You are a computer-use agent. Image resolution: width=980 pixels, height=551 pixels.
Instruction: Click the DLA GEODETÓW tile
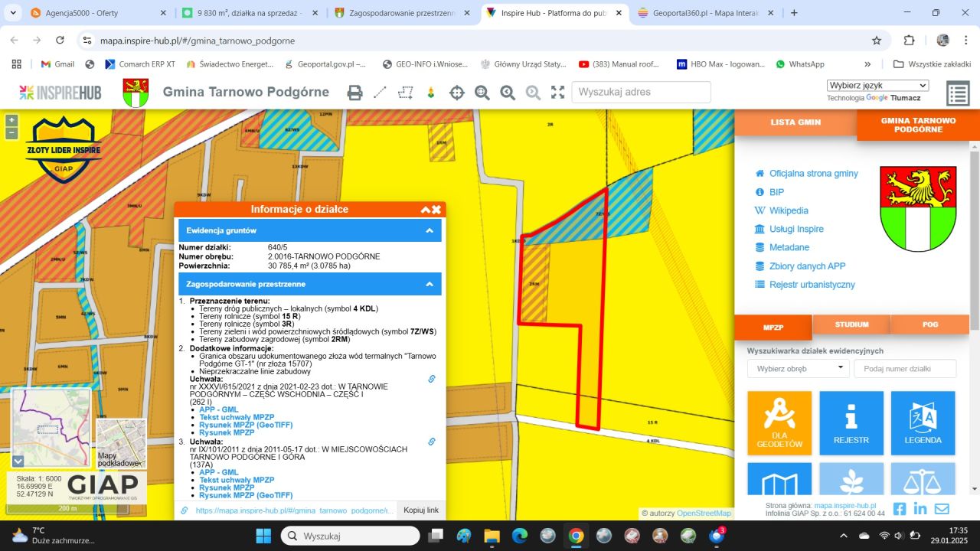[779, 423]
